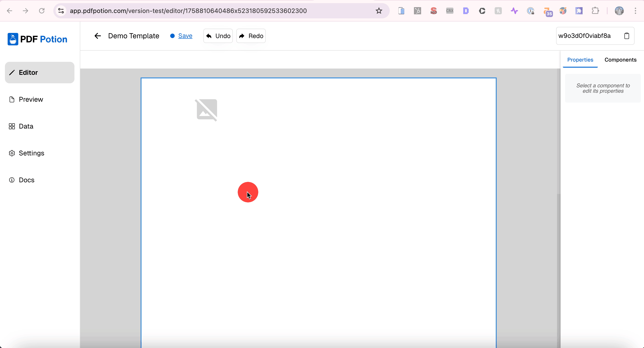Select the Properties tab
The image size is (644, 348).
[580, 60]
